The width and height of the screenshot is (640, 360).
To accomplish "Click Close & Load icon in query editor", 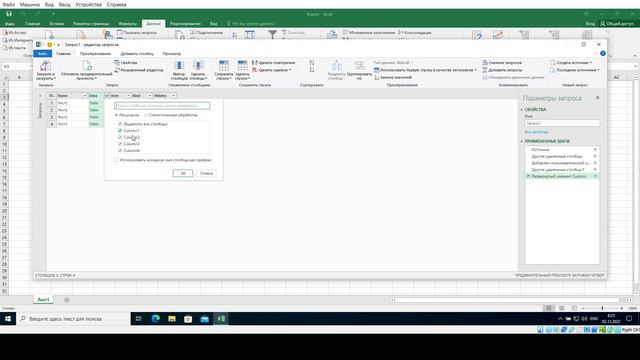I will click(45, 65).
